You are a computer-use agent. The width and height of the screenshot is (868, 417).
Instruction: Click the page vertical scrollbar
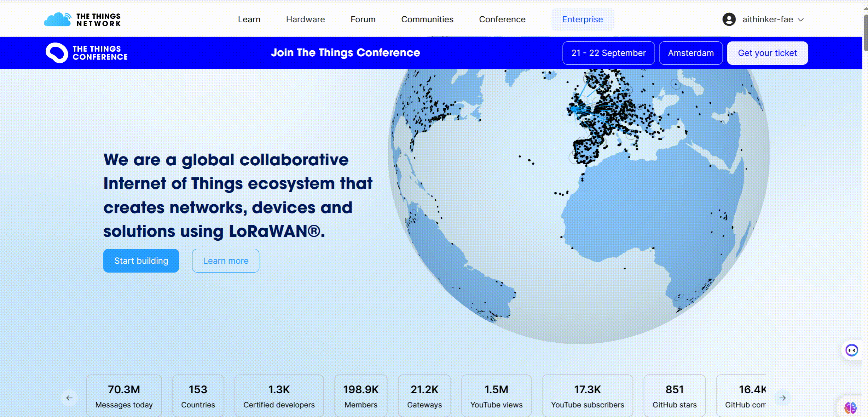tap(865, 32)
